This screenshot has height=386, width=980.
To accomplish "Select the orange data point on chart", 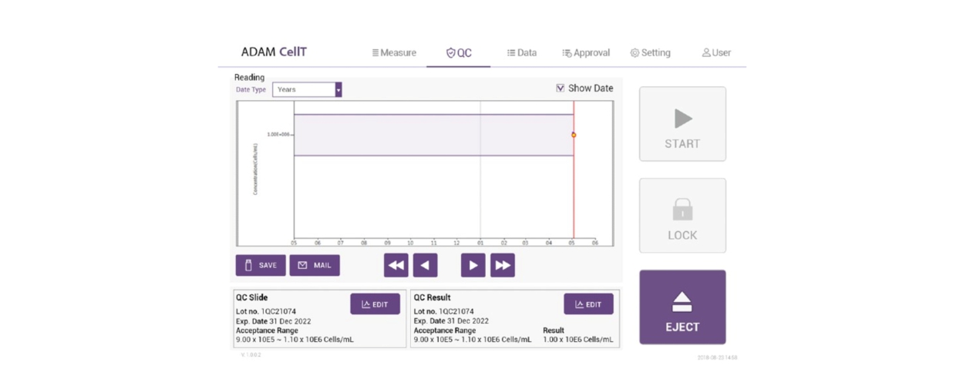I will 573,135.
